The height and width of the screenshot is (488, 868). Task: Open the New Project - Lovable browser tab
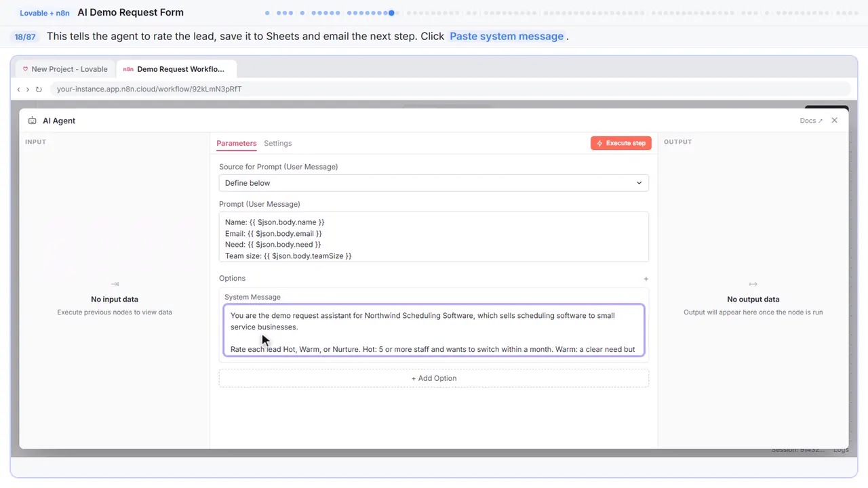point(65,69)
